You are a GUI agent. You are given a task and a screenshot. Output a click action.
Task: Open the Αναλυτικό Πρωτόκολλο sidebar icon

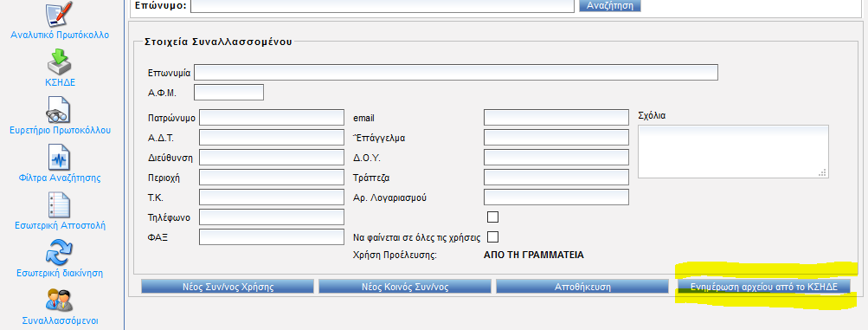[x=59, y=15]
